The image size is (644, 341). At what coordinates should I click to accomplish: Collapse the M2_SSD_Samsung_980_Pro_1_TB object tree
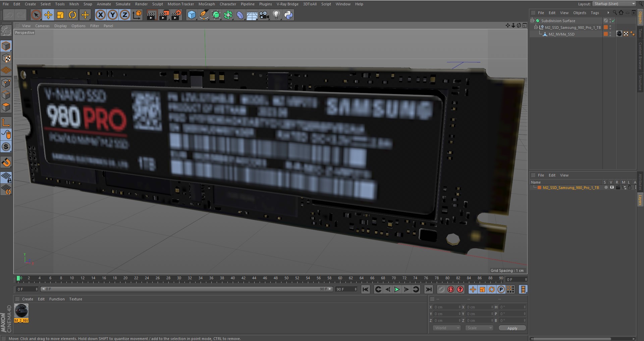tap(536, 27)
